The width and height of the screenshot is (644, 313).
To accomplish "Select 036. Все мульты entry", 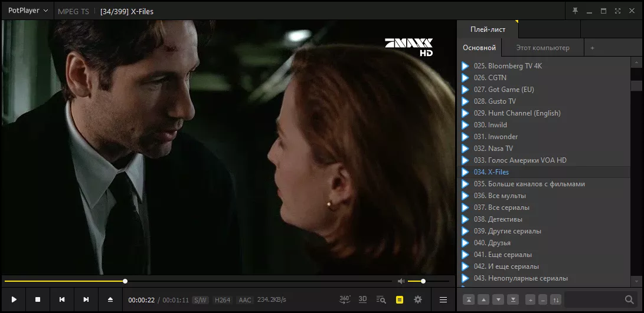I will pos(544,196).
